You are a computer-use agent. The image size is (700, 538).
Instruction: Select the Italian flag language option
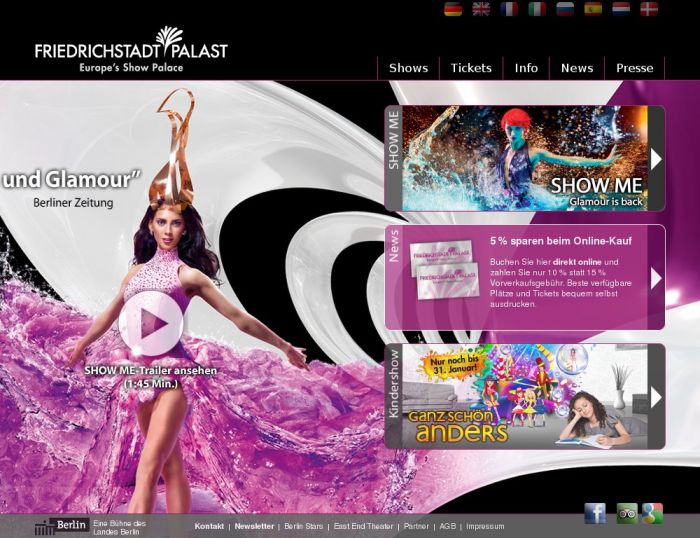point(537,9)
